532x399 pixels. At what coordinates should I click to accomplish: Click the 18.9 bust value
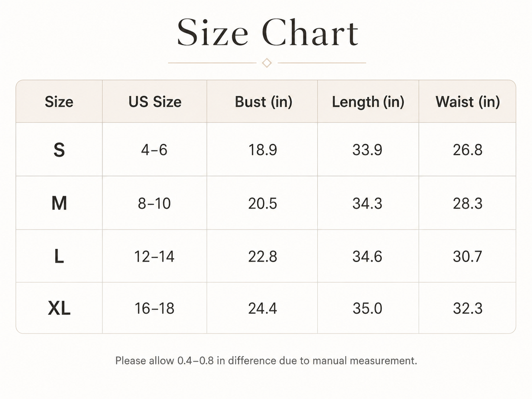[x=263, y=150]
